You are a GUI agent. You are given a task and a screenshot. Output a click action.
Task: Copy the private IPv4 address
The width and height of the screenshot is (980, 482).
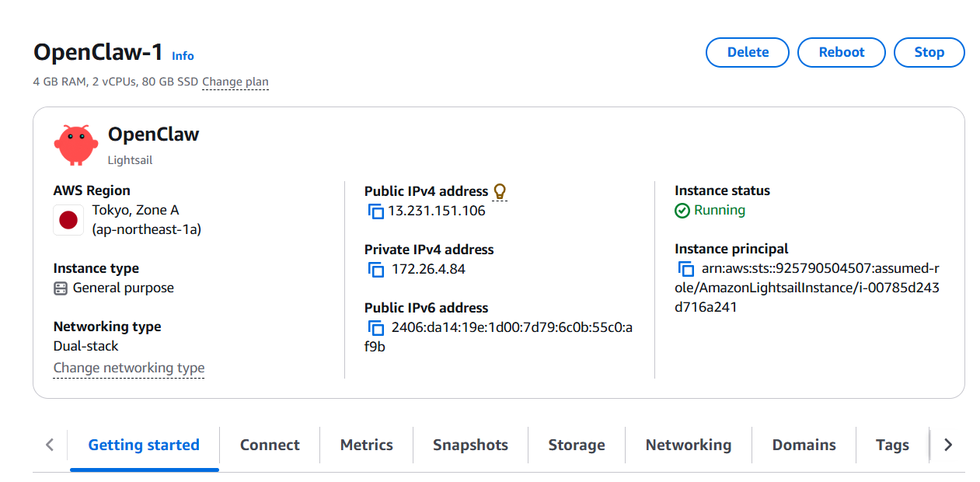click(x=376, y=270)
